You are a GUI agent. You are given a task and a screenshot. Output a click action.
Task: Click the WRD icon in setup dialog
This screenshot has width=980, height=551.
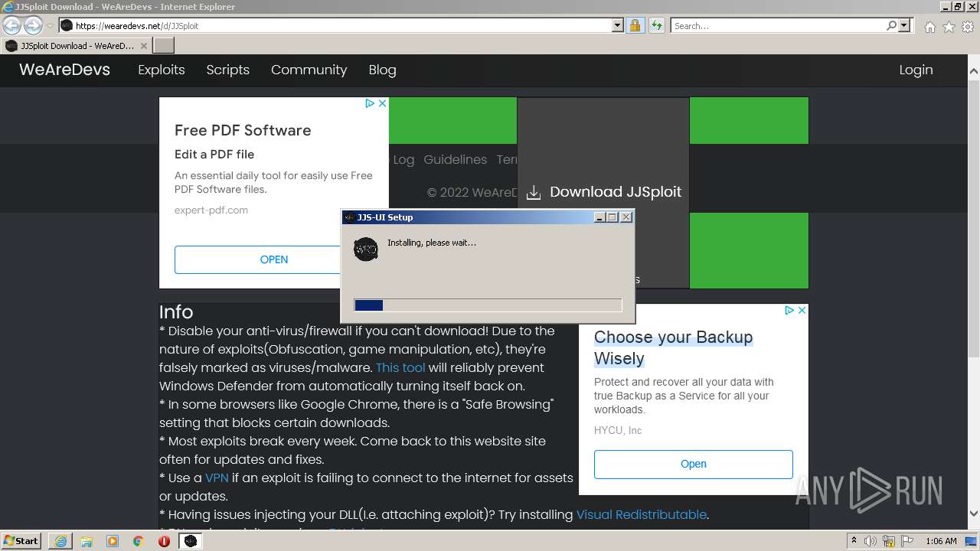click(x=366, y=249)
